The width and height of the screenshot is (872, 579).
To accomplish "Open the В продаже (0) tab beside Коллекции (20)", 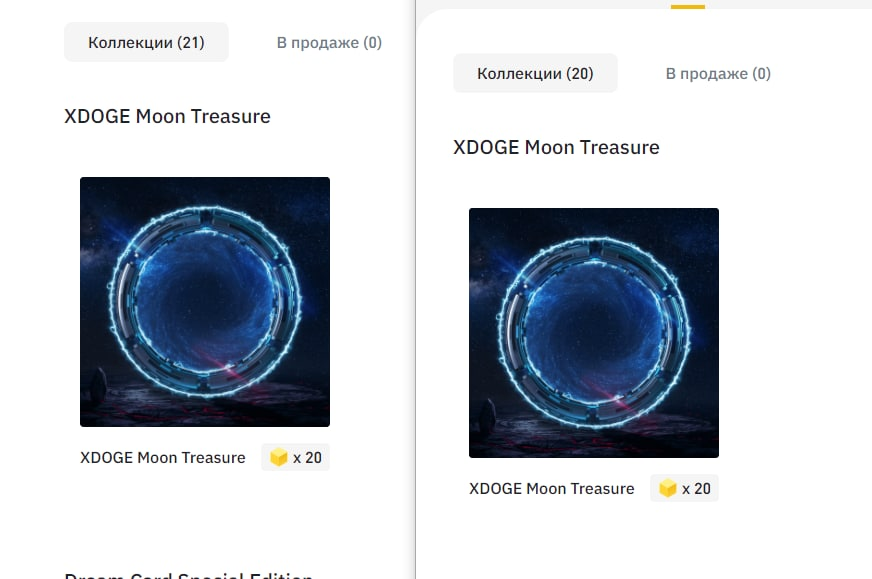I will coord(718,73).
